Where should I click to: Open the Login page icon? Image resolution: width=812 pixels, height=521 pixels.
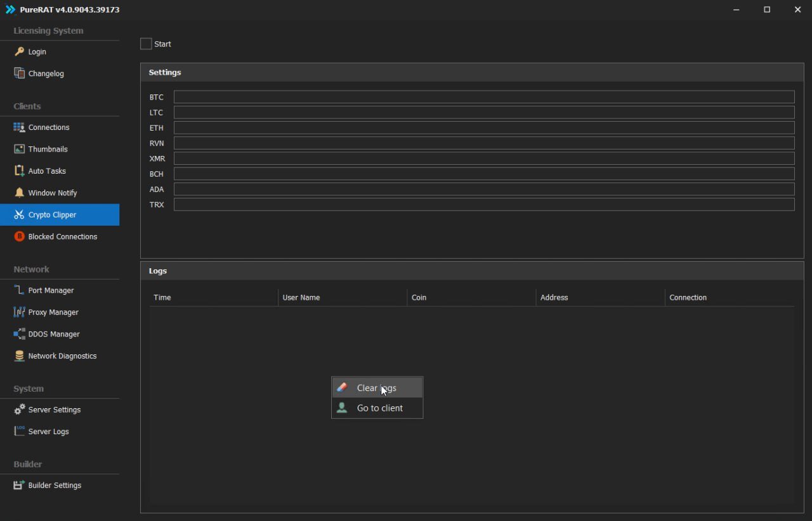(19, 52)
